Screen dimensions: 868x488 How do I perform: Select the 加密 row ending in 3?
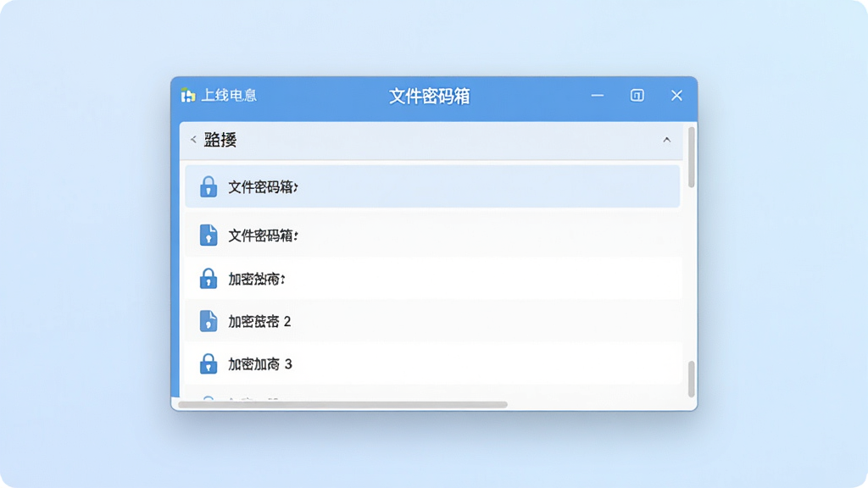[x=433, y=363]
